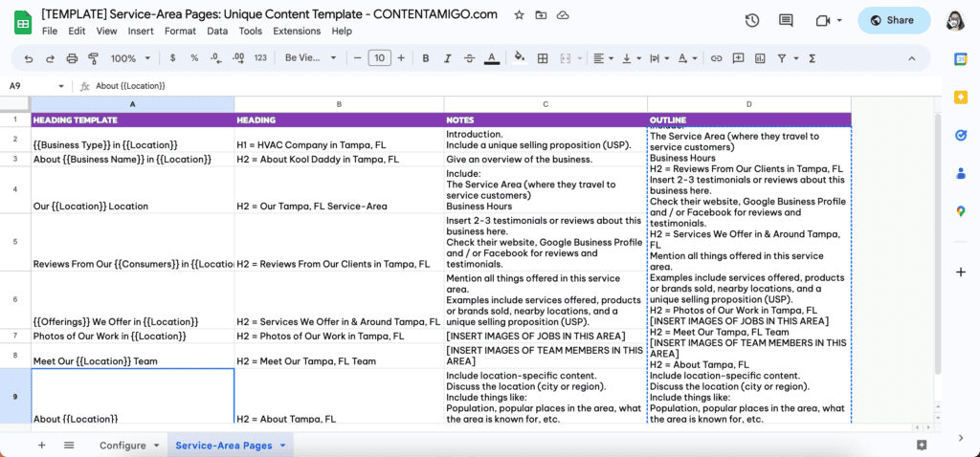Click the Functions sigma icon

tap(812, 58)
